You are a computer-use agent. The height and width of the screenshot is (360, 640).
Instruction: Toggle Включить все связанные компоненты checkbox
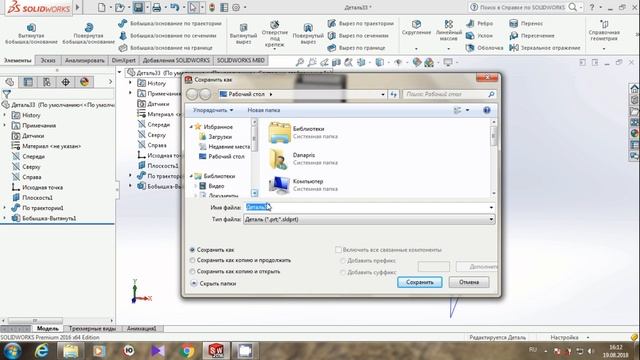pos(338,249)
